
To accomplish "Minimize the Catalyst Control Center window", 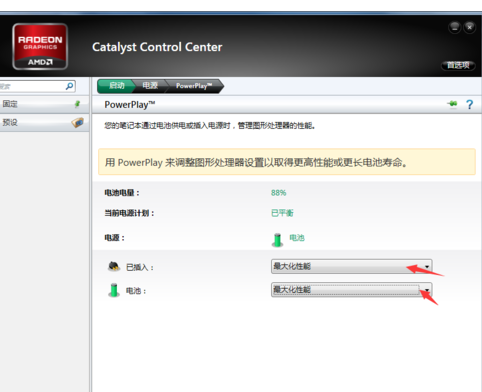I will point(455,27).
